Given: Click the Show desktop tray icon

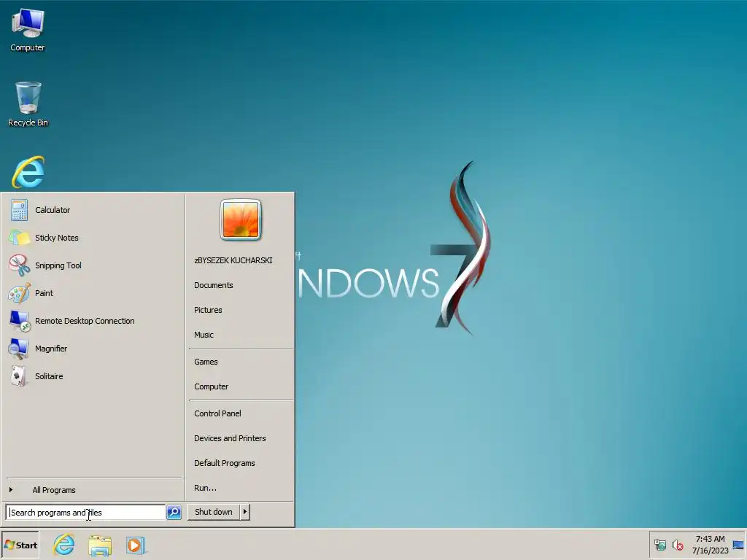Looking at the screenshot, I should click(x=738, y=545).
